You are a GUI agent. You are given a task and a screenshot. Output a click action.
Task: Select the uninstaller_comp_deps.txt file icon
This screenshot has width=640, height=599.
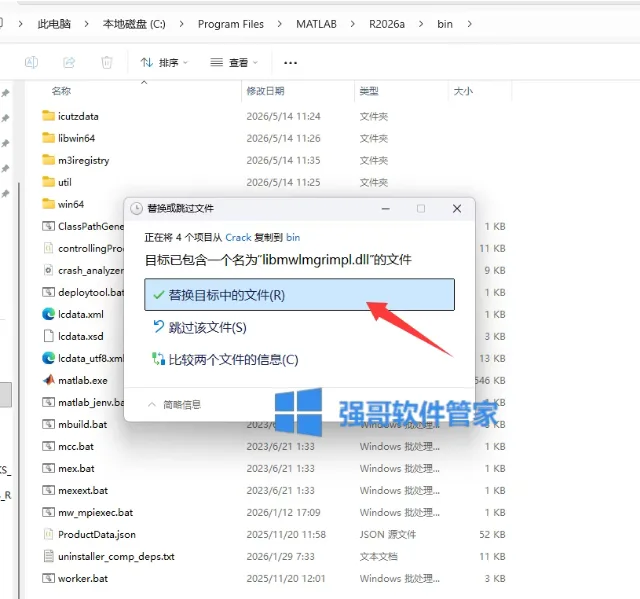click(x=48, y=556)
